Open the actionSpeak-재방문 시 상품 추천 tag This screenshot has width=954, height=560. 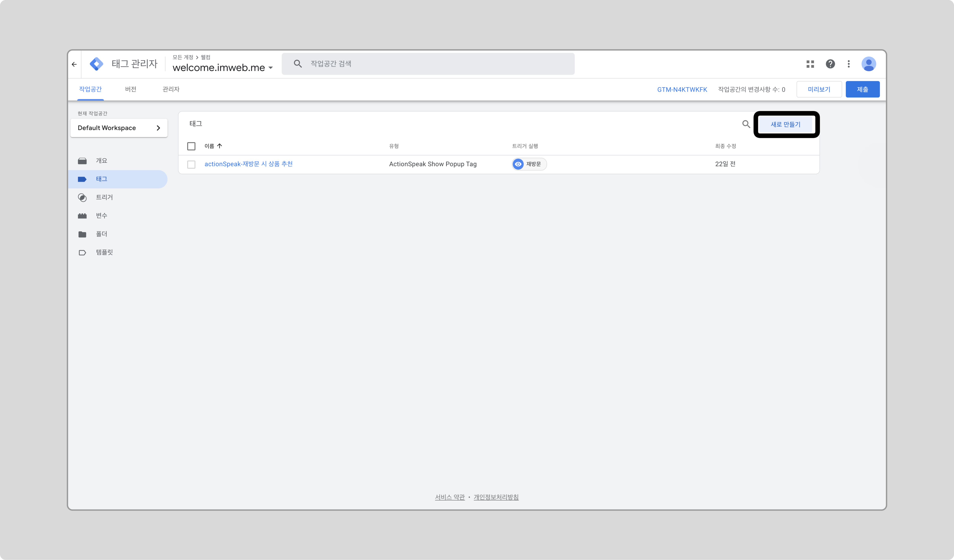click(x=248, y=164)
